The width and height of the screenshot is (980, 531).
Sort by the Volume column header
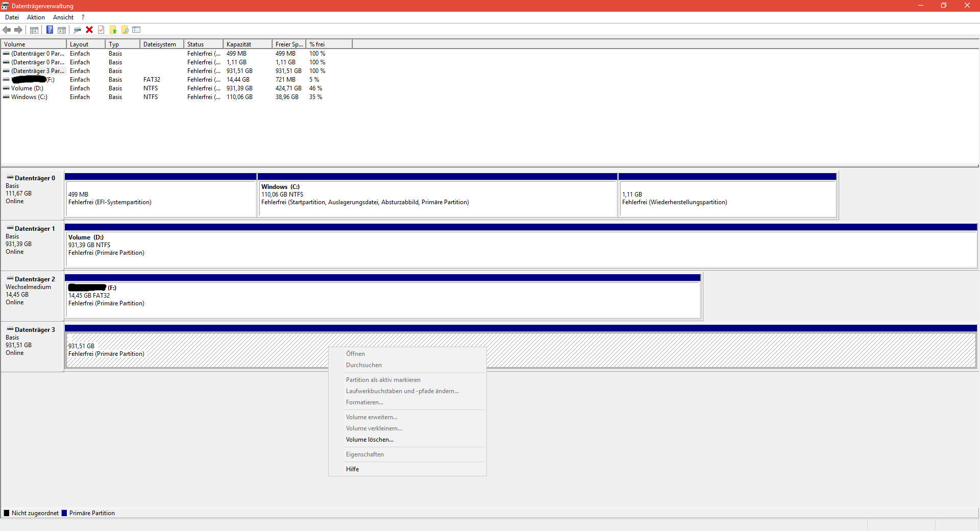coord(34,44)
